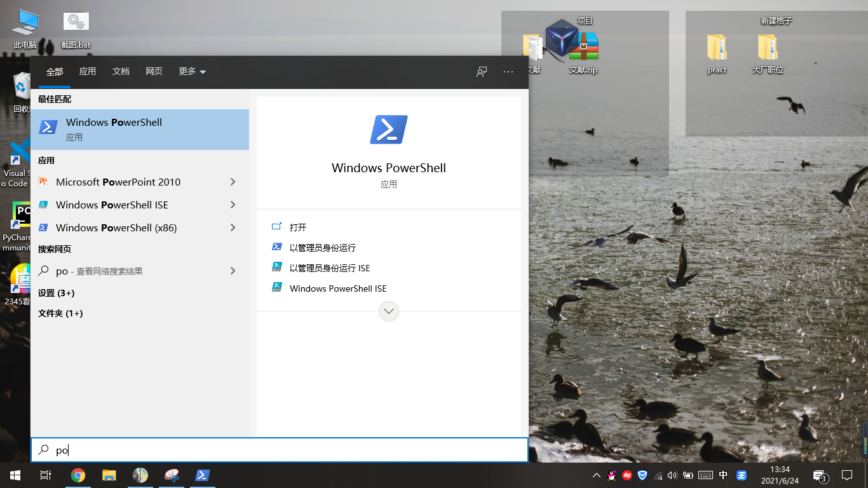Click the blue input method tray icon

click(742, 475)
